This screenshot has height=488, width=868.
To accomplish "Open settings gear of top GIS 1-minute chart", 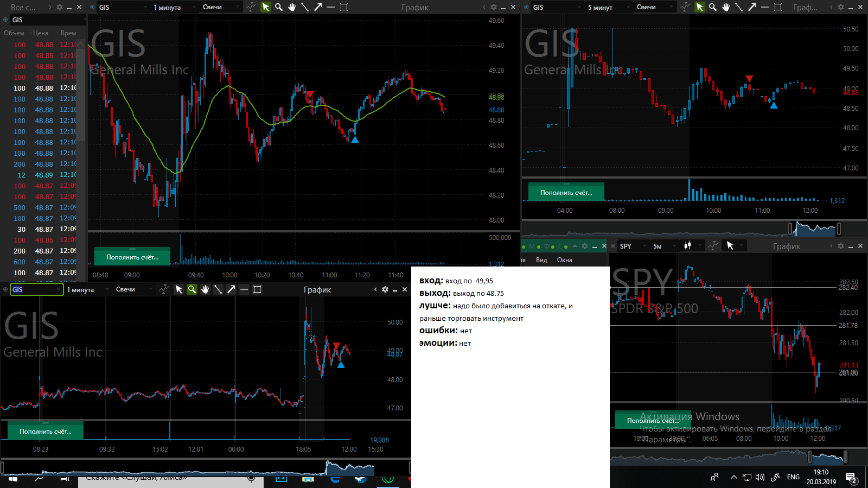I will [493, 7].
